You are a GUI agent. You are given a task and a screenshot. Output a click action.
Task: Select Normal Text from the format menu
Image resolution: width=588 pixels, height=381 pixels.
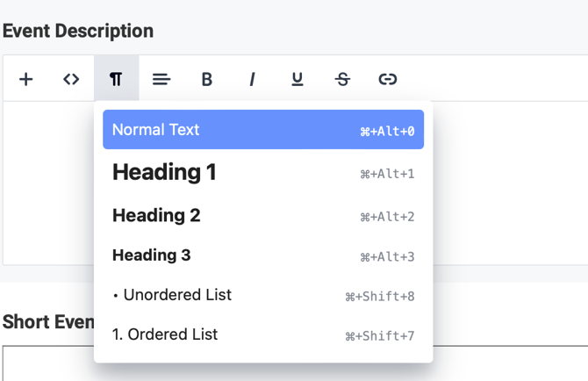pos(263,130)
